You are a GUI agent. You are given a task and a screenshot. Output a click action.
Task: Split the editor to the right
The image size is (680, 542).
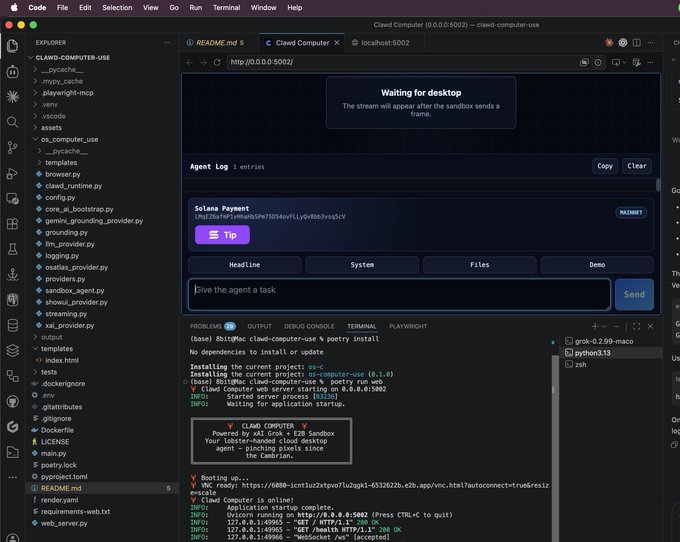(637, 42)
